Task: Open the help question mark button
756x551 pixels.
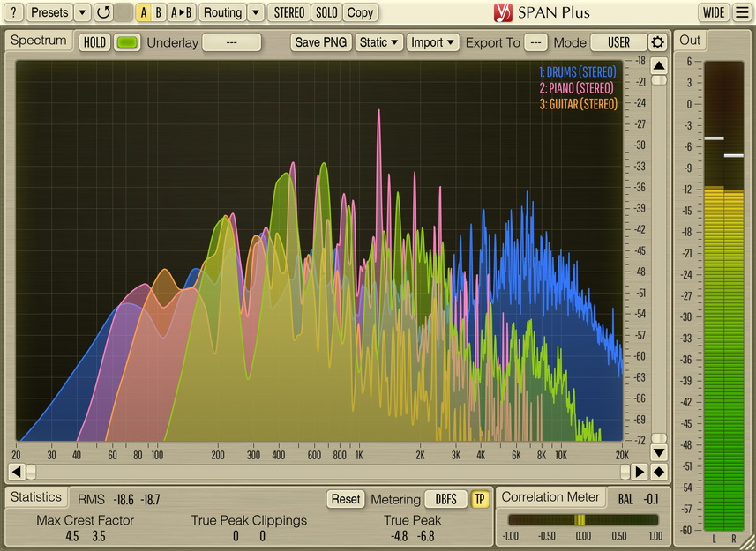Action: point(13,12)
